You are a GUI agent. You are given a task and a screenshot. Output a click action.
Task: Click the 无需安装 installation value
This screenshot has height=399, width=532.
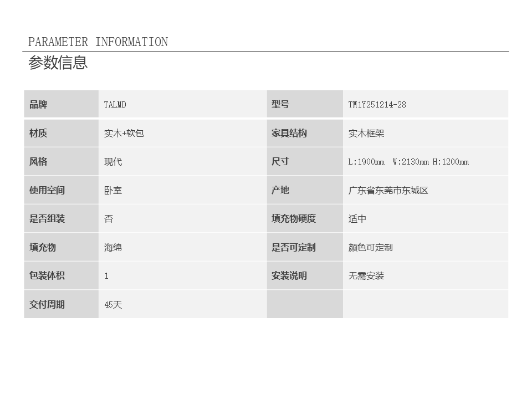click(x=366, y=276)
